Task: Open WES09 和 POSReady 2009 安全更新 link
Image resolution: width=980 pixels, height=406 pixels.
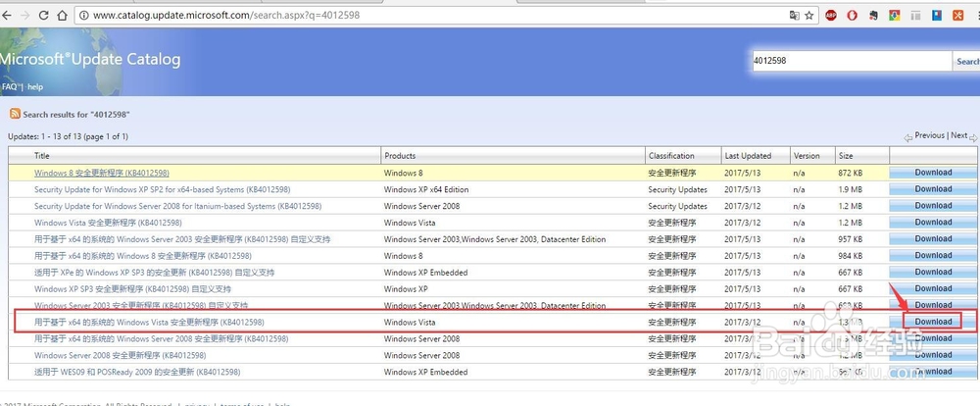Action: (x=137, y=372)
